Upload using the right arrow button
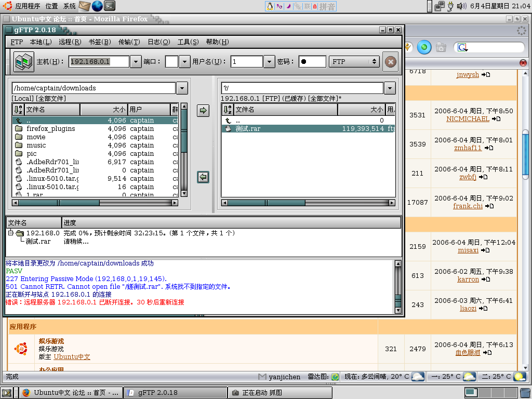Screen dimensions: 532x399 tap(203, 110)
